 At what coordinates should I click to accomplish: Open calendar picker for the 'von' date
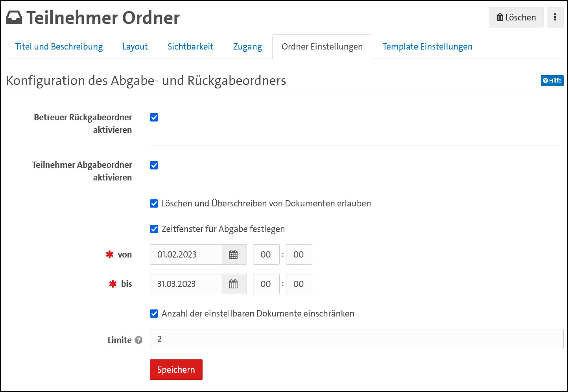coord(234,254)
